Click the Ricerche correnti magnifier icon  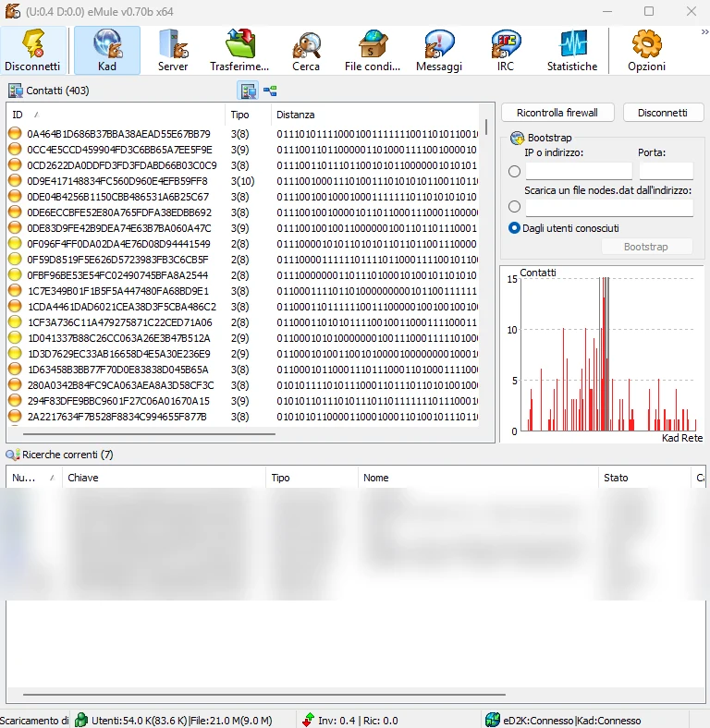[13, 455]
